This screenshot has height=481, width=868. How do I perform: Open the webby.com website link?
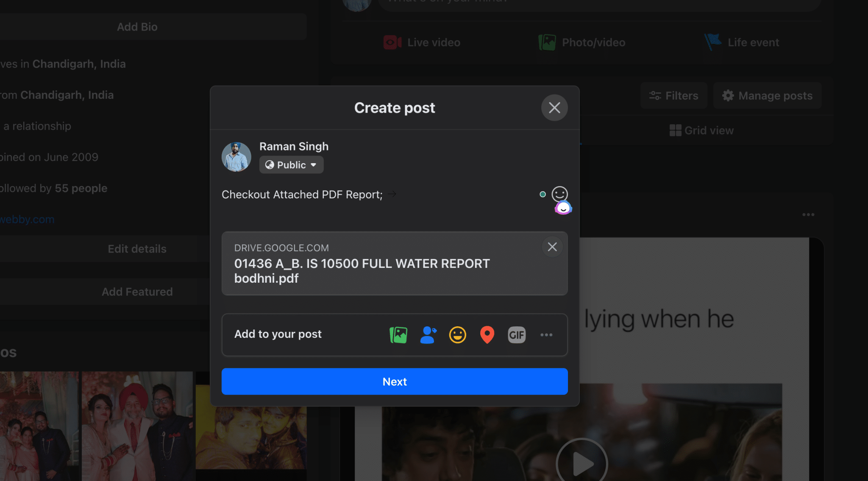click(x=27, y=219)
